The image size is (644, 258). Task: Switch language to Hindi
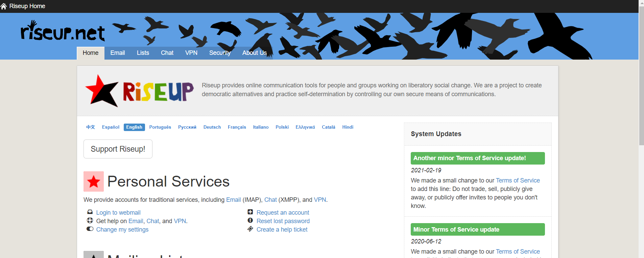348,127
